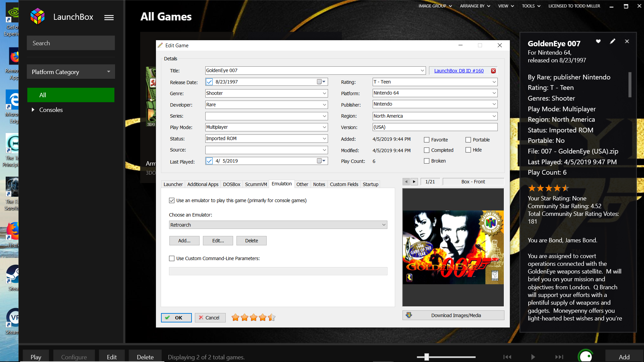The image size is (644, 362).
Task: Uncheck the Last Played checkbox
Action: [x=209, y=161]
